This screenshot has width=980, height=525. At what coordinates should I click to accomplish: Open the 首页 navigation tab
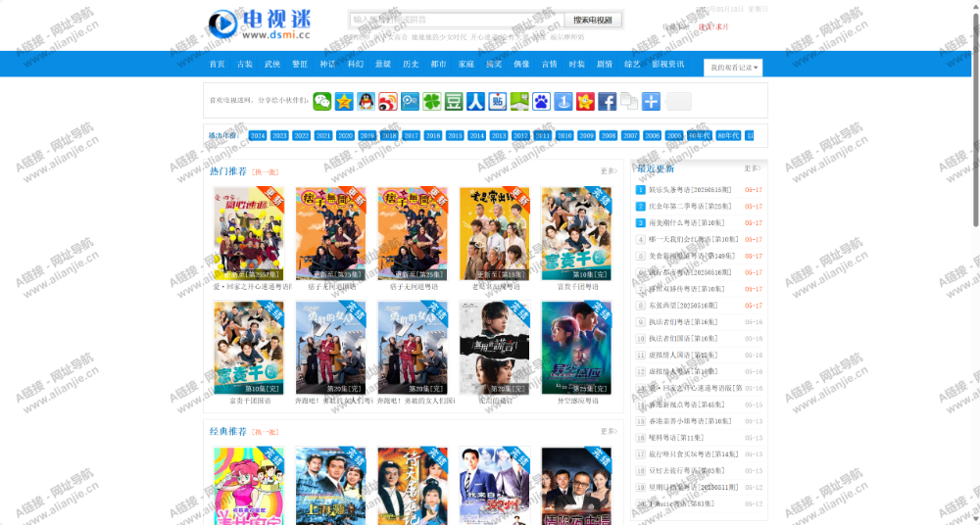[217, 64]
